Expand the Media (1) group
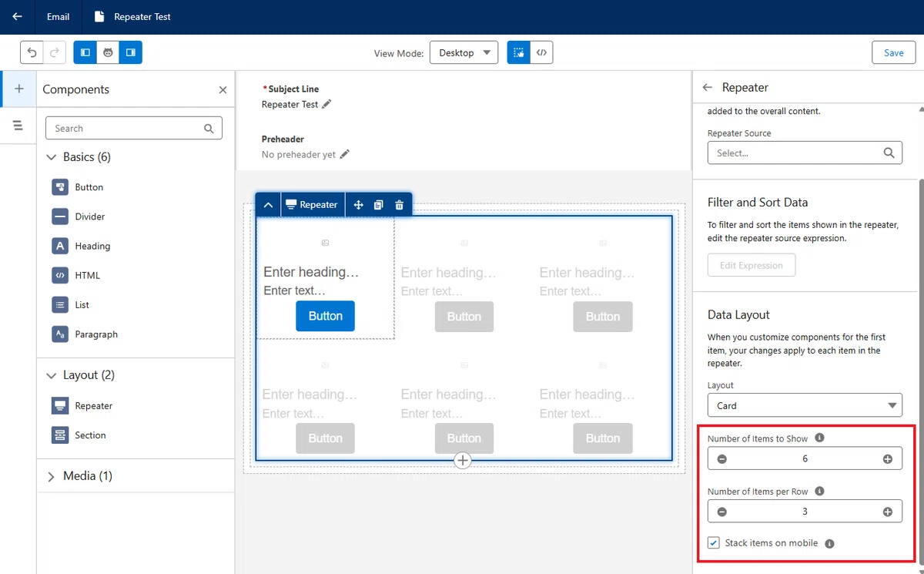This screenshot has width=924, height=574. coord(52,476)
